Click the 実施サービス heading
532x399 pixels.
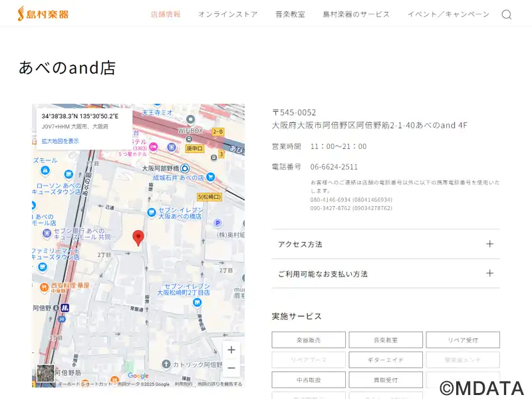click(x=297, y=317)
